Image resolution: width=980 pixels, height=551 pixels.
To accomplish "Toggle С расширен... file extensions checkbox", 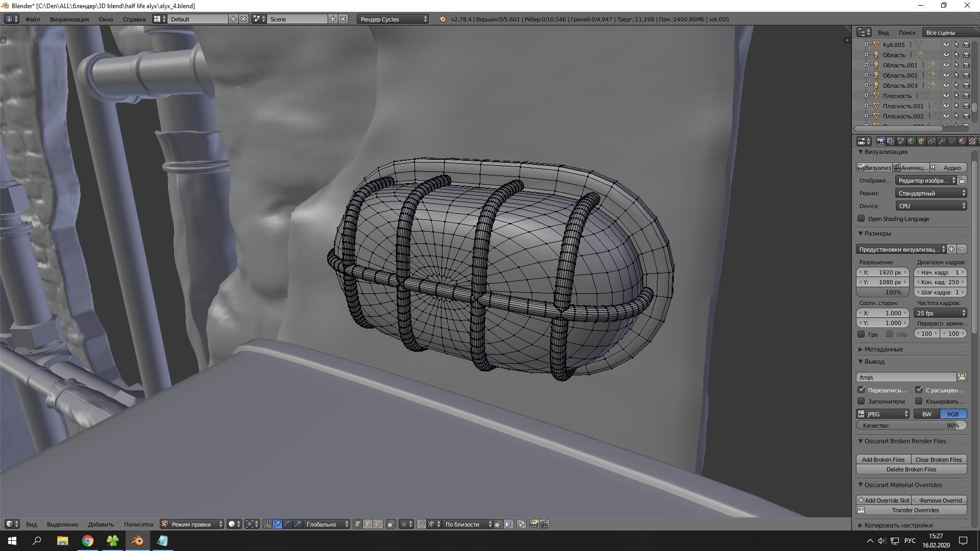I will [x=919, y=390].
